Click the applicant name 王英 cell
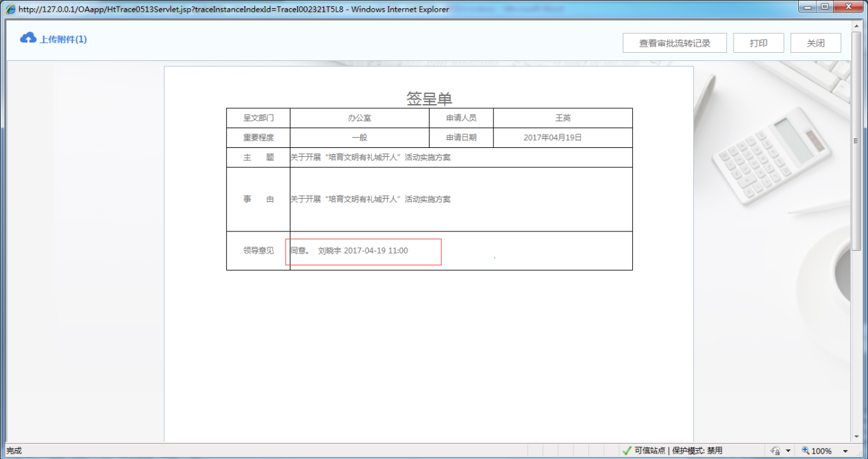The image size is (868, 459). (562, 117)
